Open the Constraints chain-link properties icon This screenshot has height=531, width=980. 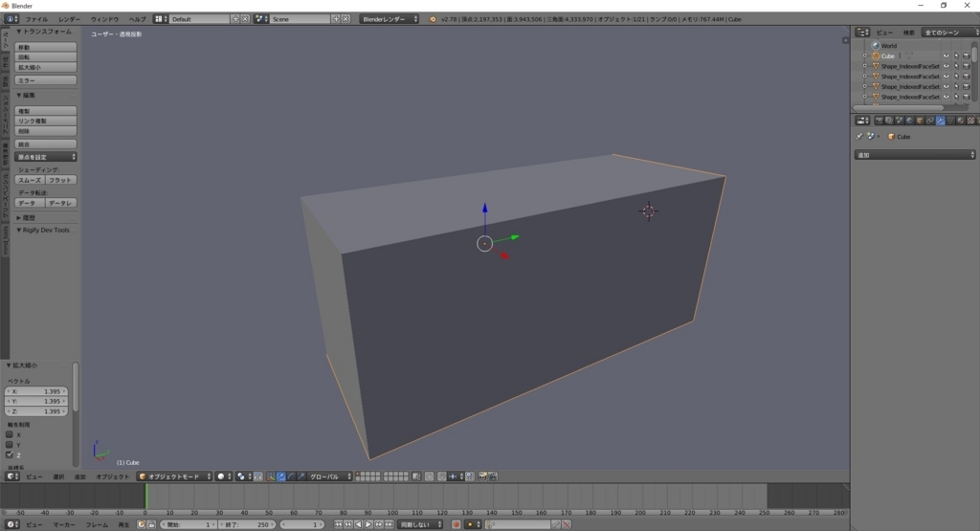point(930,121)
